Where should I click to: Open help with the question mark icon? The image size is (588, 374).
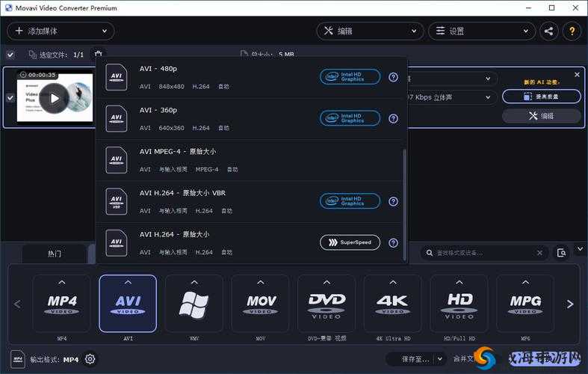click(x=572, y=31)
